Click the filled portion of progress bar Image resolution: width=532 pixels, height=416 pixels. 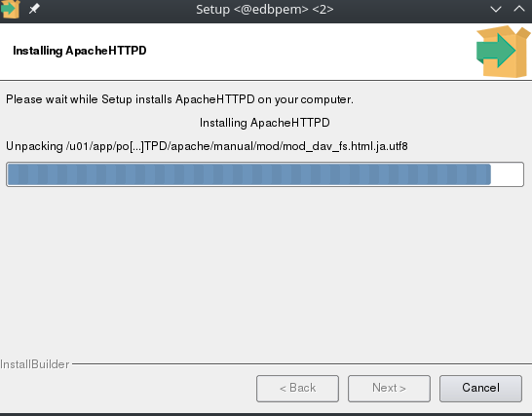(248, 174)
